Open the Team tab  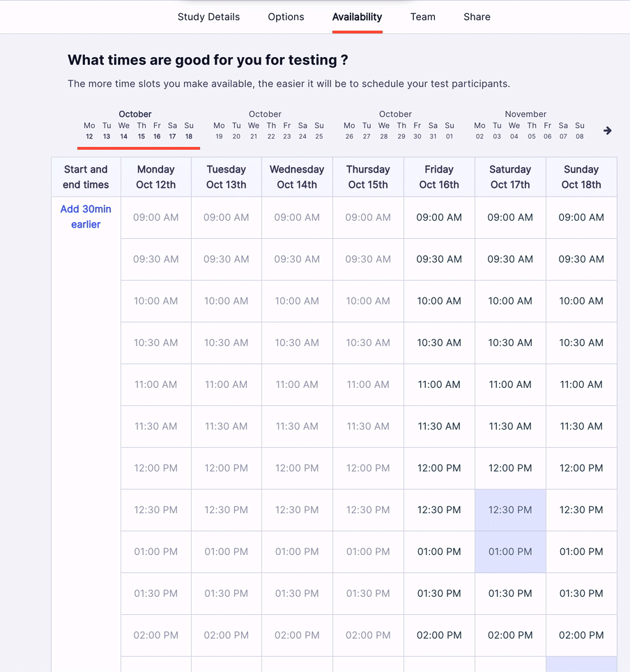[x=422, y=17]
